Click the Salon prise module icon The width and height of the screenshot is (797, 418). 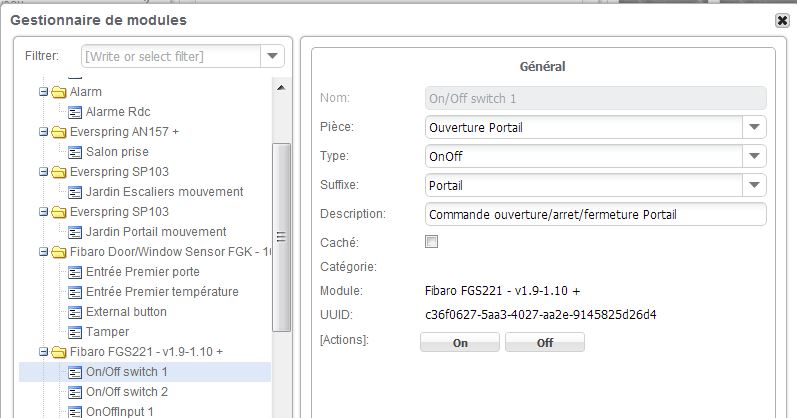click(75, 152)
